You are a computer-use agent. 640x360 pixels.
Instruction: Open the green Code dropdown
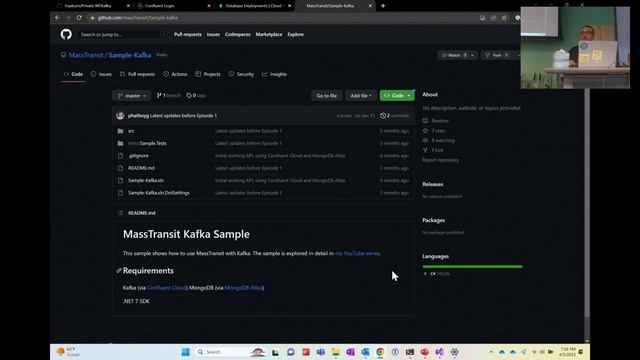click(397, 96)
